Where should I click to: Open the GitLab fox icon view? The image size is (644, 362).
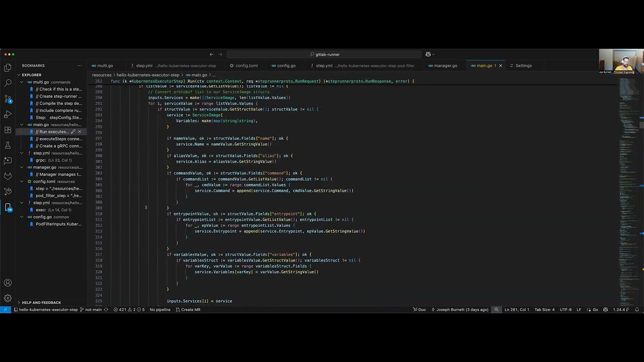pos(8,176)
